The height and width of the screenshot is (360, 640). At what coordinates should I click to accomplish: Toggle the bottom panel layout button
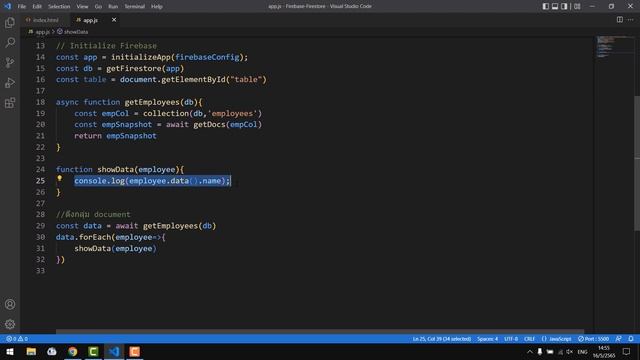tap(555, 6)
